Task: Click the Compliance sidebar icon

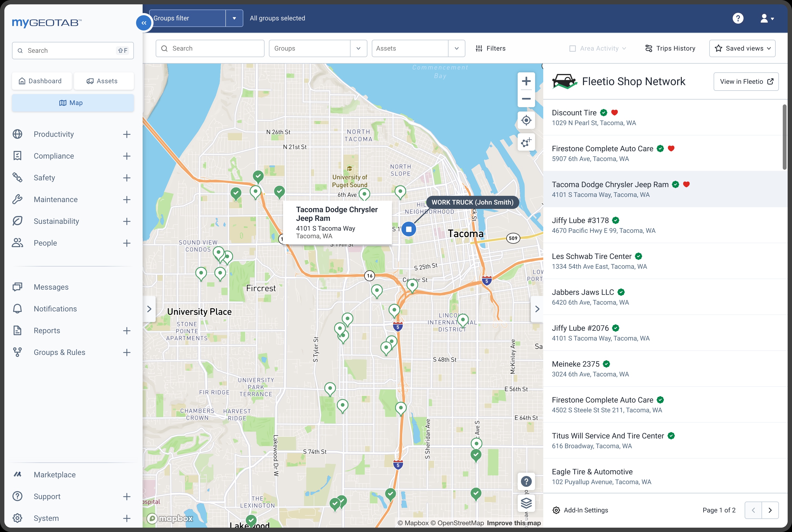Action: point(17,156)
